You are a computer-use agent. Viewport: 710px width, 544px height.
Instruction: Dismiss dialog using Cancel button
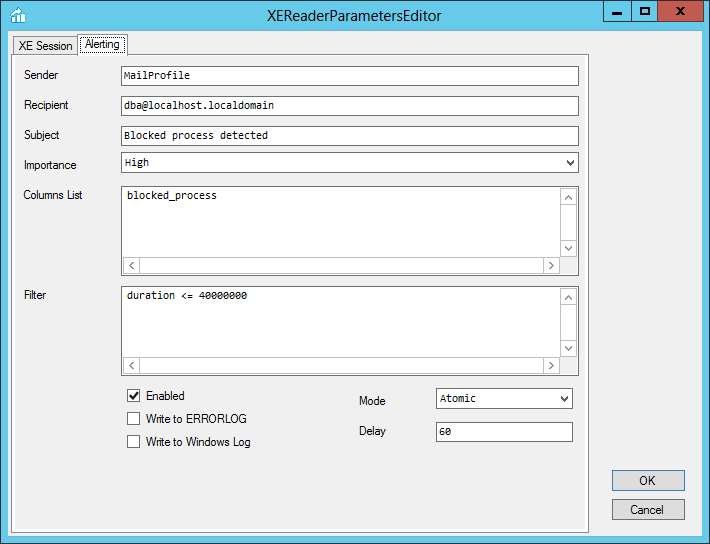[648, 510]
